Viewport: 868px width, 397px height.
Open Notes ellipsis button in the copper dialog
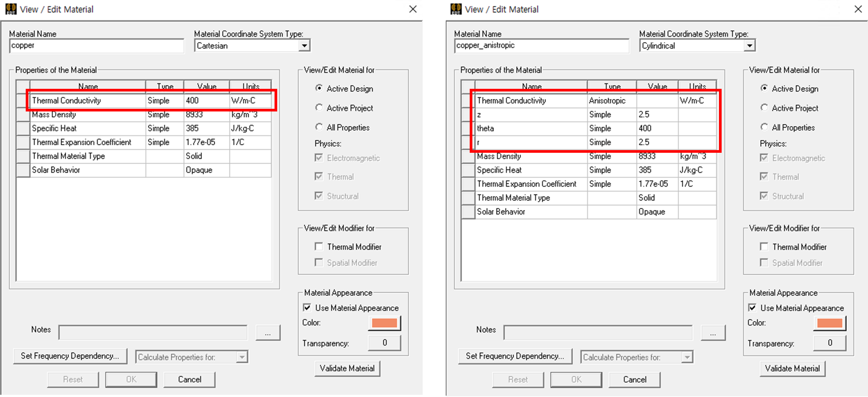[268, 333]
